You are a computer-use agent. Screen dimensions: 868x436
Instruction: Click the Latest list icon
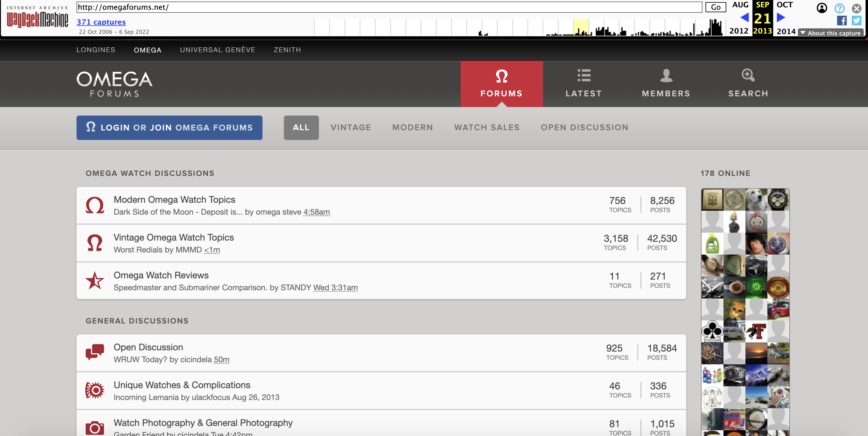[x=584, y=76]
